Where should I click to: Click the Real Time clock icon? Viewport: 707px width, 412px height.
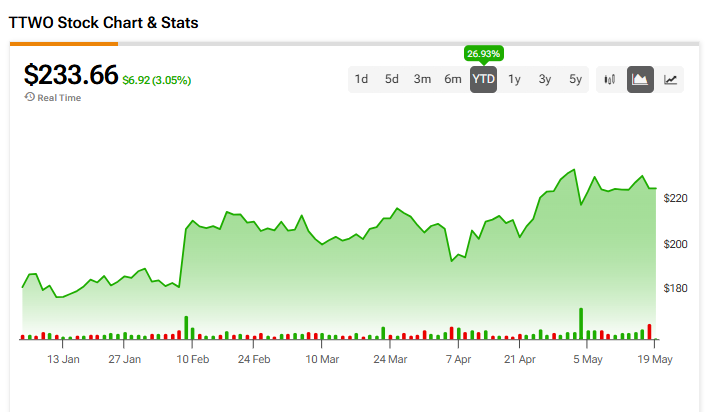coord(30,97)
